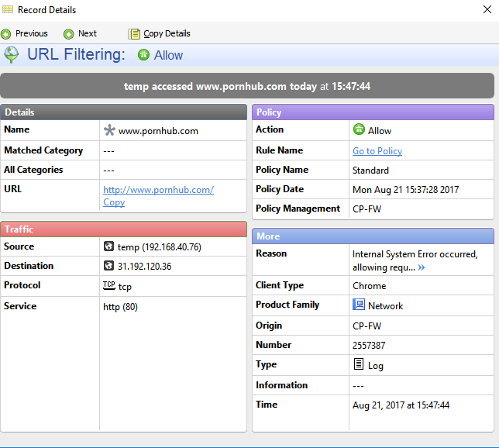Click the Policy Date value Mon Aug 21
The width and height of the screenshot is (499, 448).
405,190
